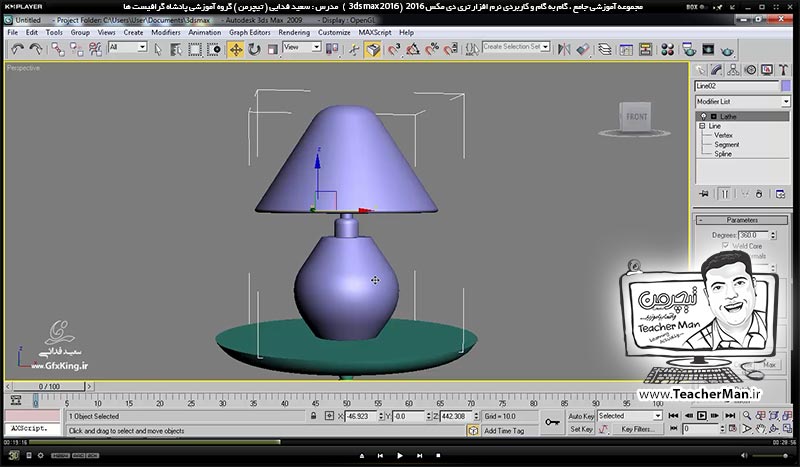800x467 pixels.
Task: Toggle Absolute/Offset transform type-in mode
Action: point(330,416)
